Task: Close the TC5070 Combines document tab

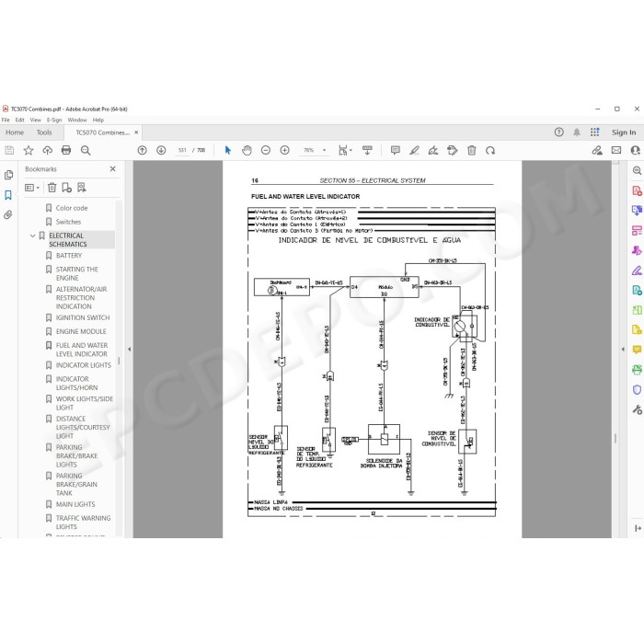Action: click(x=136, y=132)
